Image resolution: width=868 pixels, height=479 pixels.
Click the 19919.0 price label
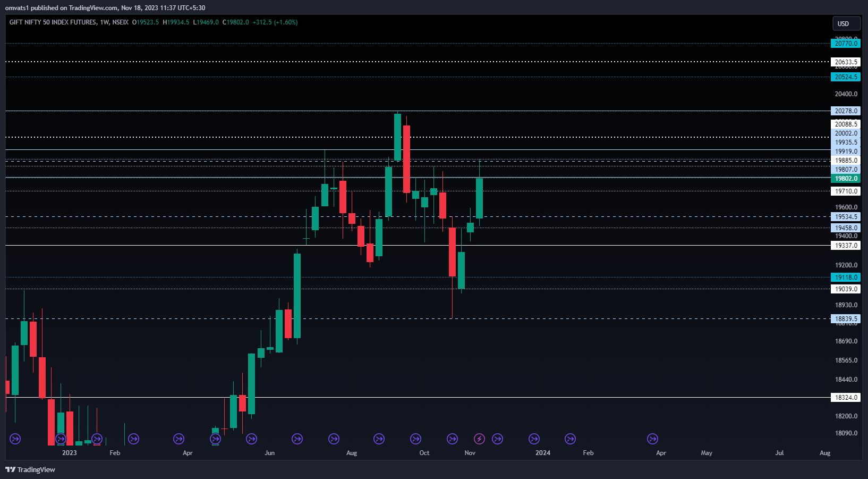coord(846,152)
